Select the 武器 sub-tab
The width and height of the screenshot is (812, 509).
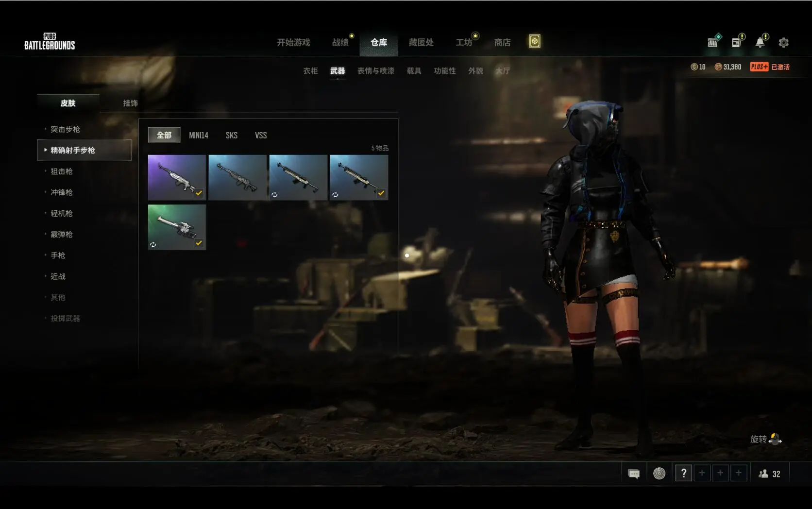pyautogui.click(x=338, y=71)
